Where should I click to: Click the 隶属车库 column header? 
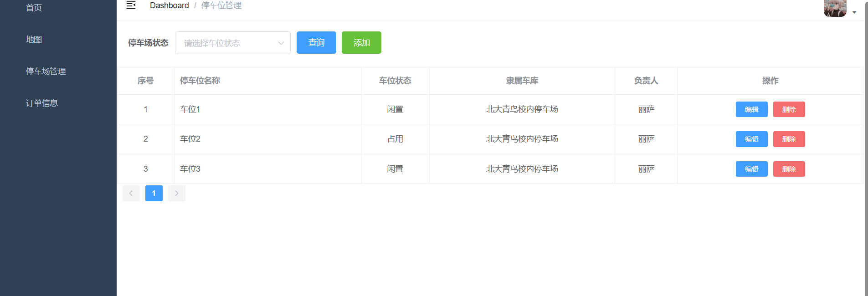pos(522,81)
